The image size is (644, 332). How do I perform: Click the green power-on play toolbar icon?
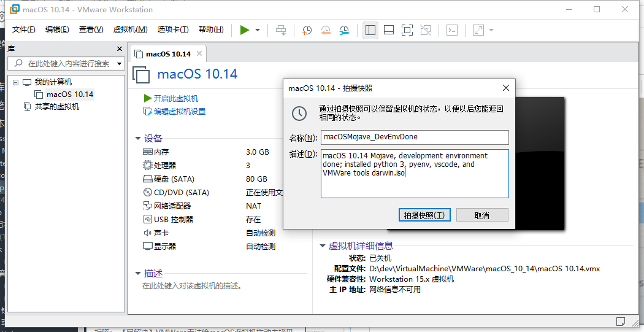tap(245, 30)
